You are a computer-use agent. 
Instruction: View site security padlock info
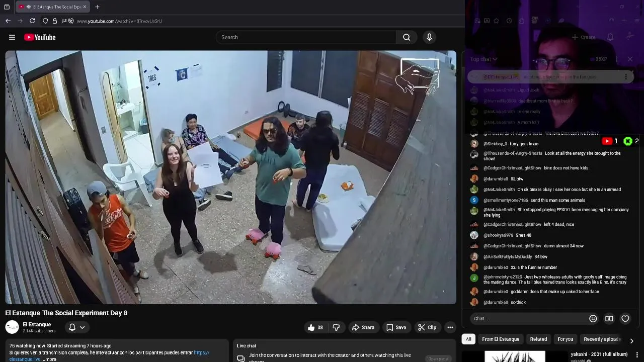[x=55, y=21]
